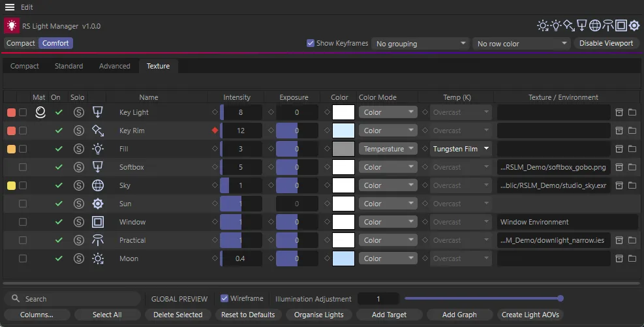Open the No row color dropdown

tap(521, 44)
